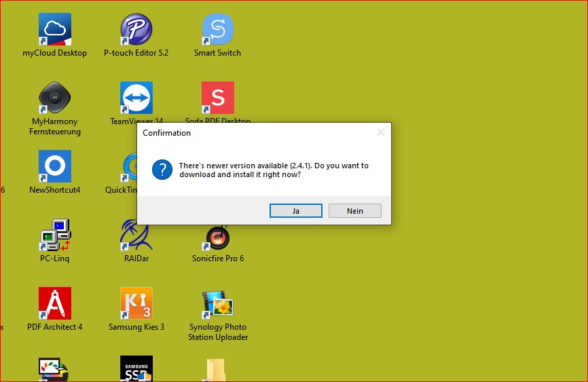Select the Soda PDF Desktop icon
The image size is (588, 382).
click(217, 98)
